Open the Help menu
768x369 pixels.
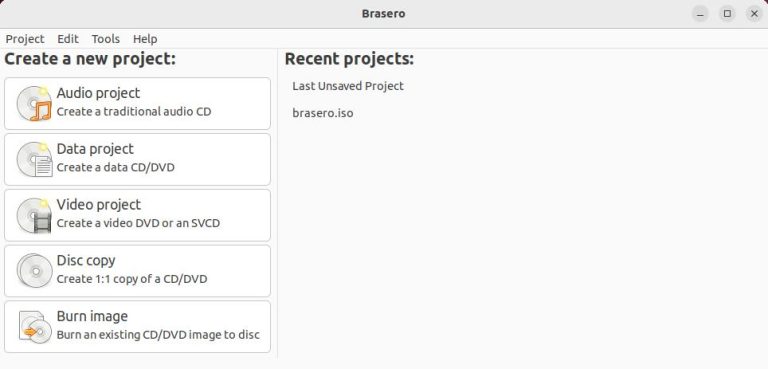click(x=145, y=39)
